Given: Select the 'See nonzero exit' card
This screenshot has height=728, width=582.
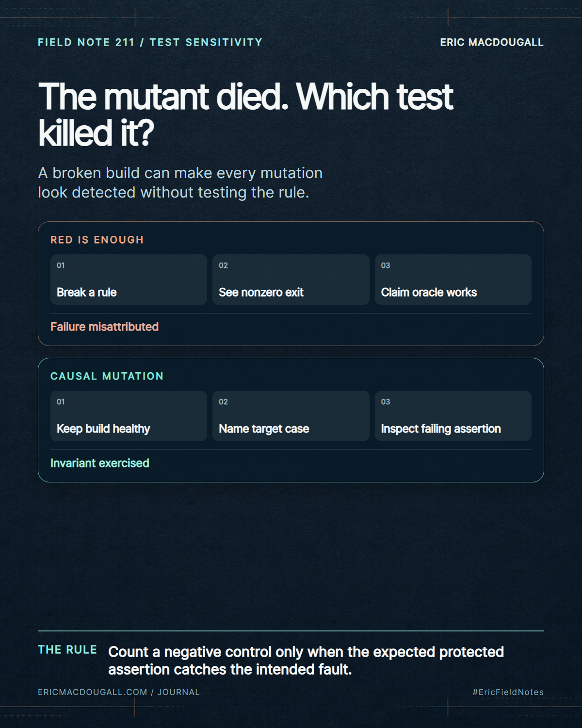Looking at the screenshot, I should click(291, 280).
